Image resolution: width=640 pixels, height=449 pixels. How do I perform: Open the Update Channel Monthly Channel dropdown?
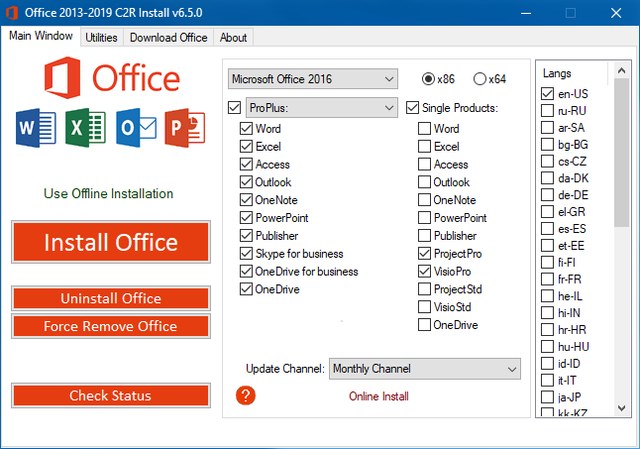pos(425,369)
